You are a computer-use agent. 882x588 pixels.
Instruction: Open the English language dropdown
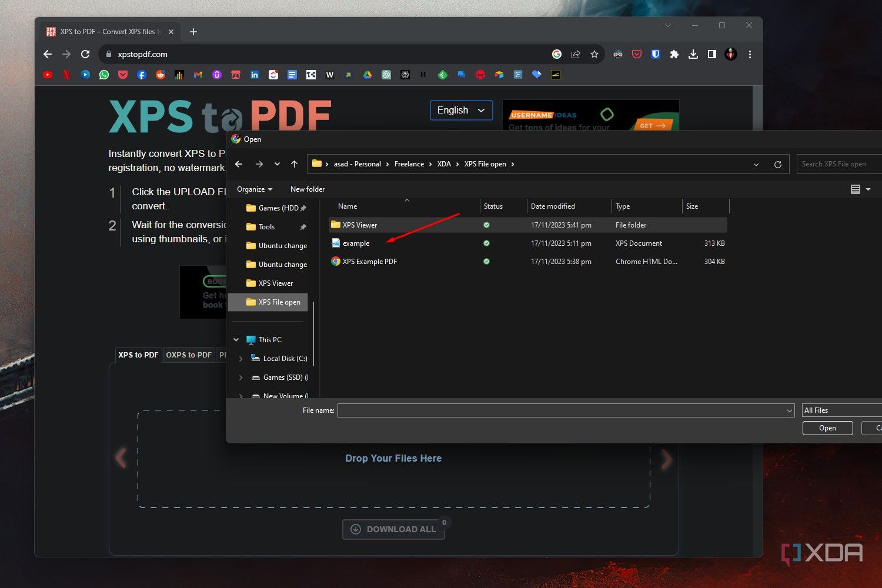click(x=461, y=110)
